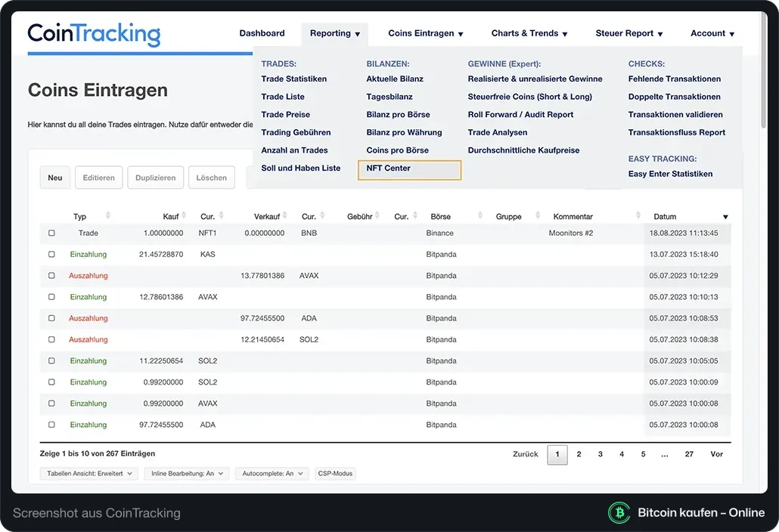Check the Auszahlung SOL2 row checkbox
This screenshot has height=532, width=779.
coord(51,339)
